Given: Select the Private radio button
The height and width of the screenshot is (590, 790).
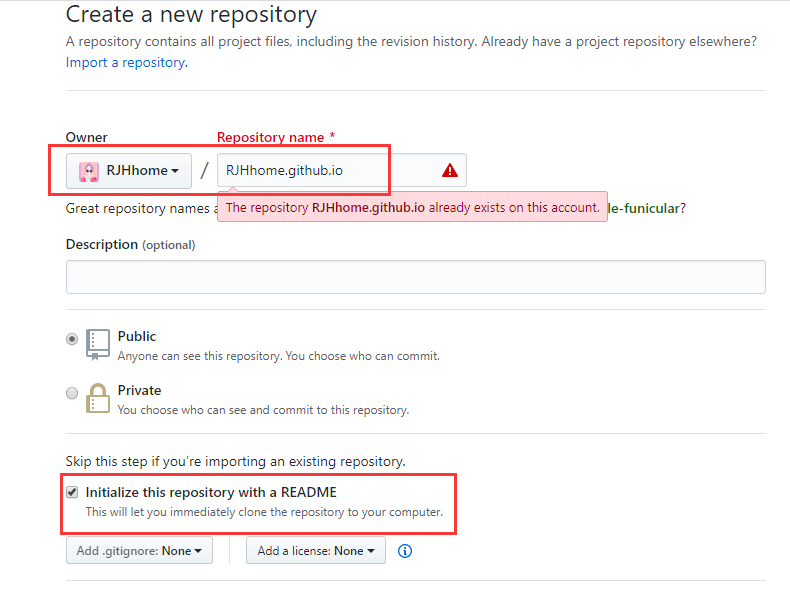Looking at the screenshot, I should click(72, 392).
